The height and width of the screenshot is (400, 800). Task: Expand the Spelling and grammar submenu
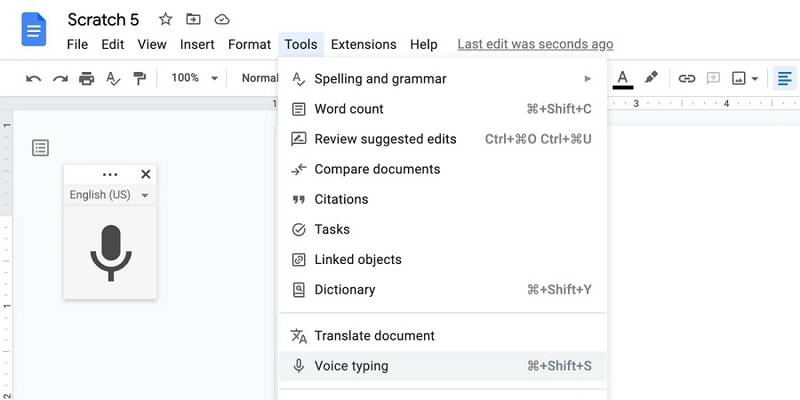tap(442, 79)
